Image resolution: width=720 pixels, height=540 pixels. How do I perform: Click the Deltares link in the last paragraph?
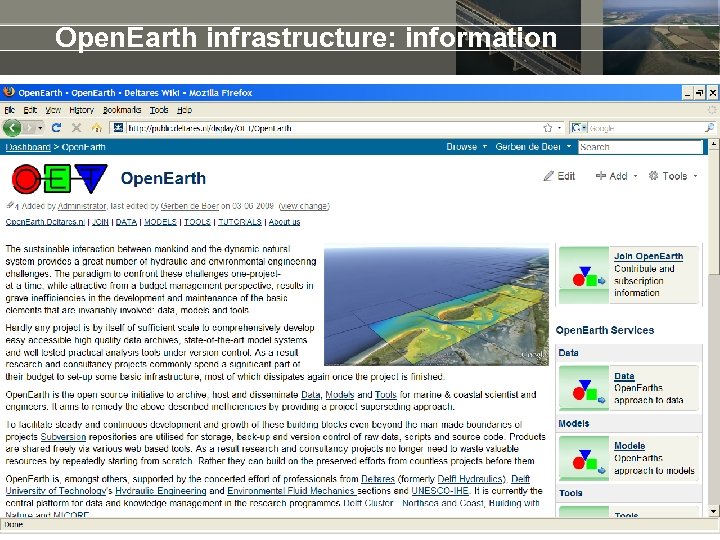tap(378, 479)
